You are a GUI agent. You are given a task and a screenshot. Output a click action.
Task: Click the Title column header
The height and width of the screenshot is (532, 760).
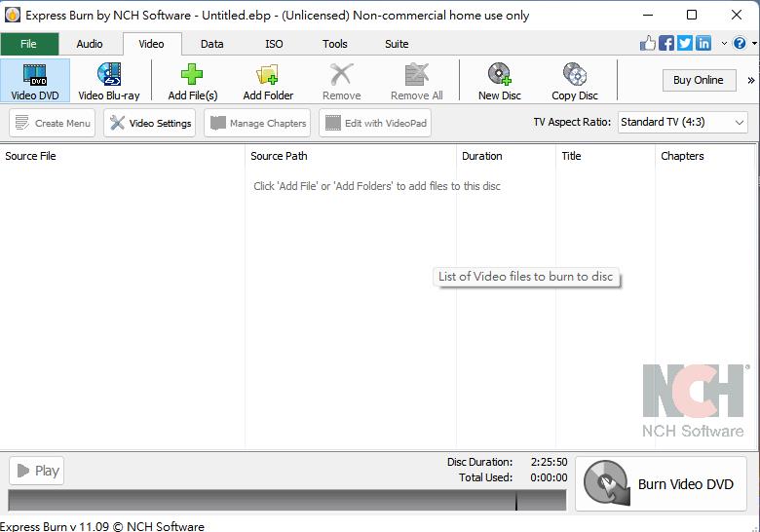pyautogui.click(x=605, y=156)
